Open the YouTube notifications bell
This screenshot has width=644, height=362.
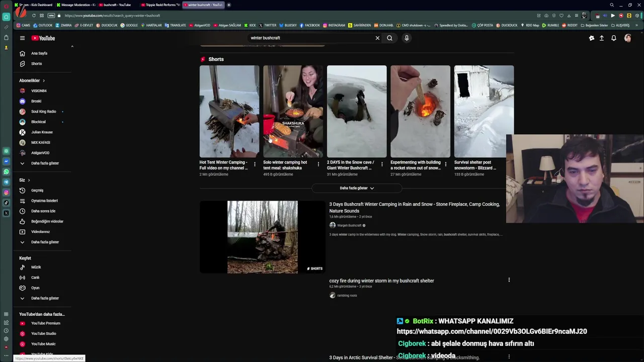point(614,38)
